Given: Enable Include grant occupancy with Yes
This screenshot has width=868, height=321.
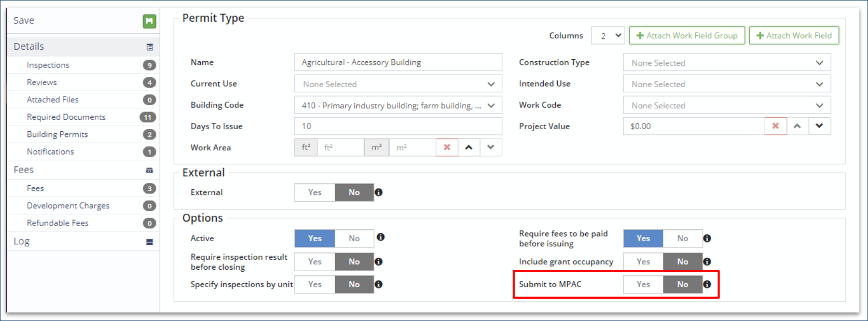Looking at the screenshot, I should pos(643,262).
